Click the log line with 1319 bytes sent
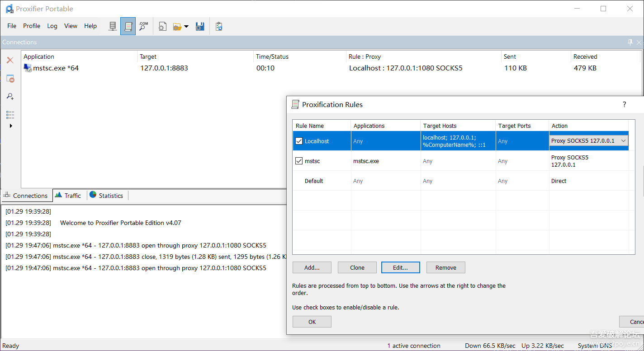The width and height of the screenshot is (644, 351). click(x=146, y=257)
